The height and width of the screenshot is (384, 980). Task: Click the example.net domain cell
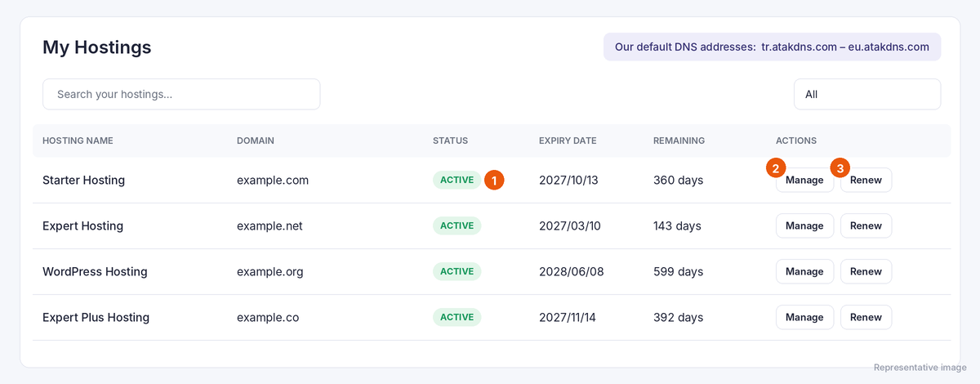(269, 225)
